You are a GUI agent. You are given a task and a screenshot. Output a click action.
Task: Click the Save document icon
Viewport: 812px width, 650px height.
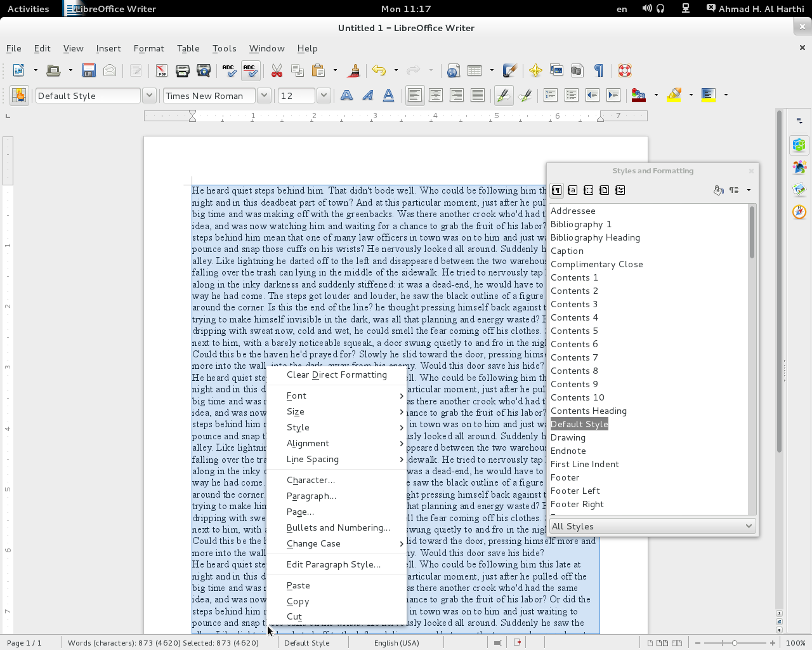click(x=89, y=70)
